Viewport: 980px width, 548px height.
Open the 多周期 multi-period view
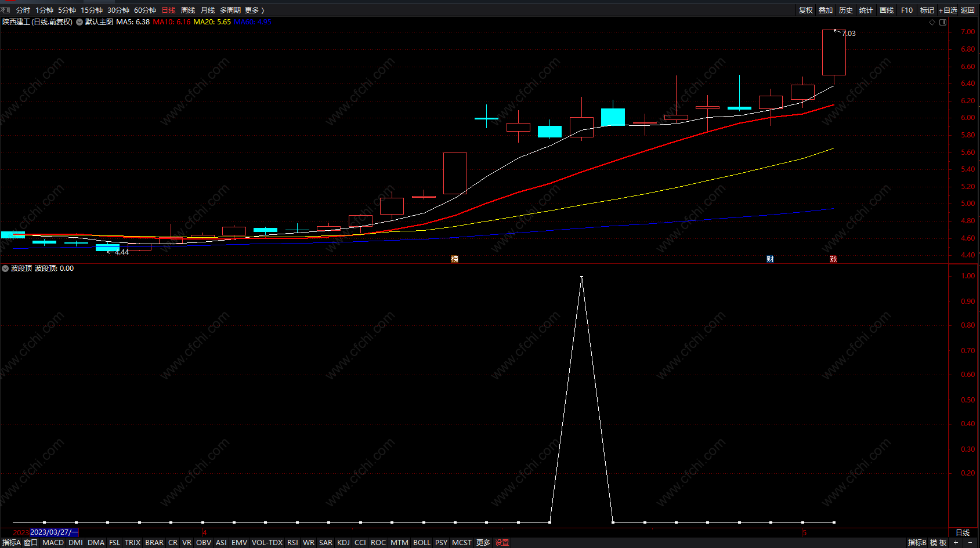coord(230,10)
